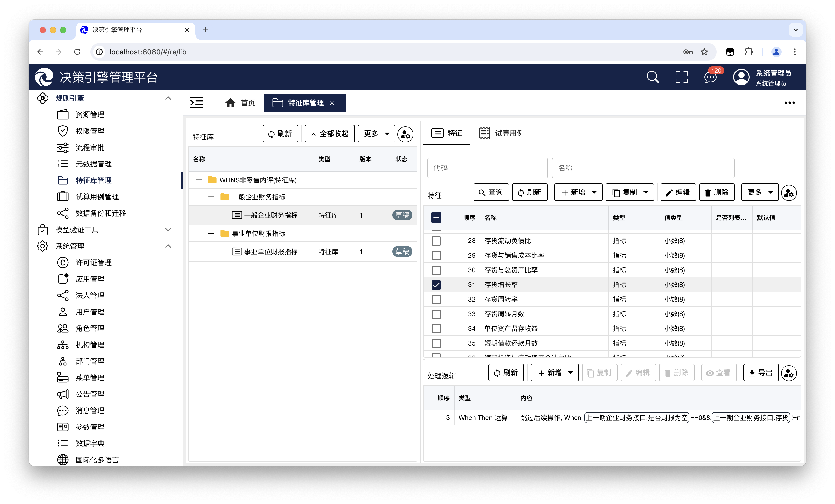Click the 查询 button
This screenshot has width=835, height=504.
tap(491, 192)
